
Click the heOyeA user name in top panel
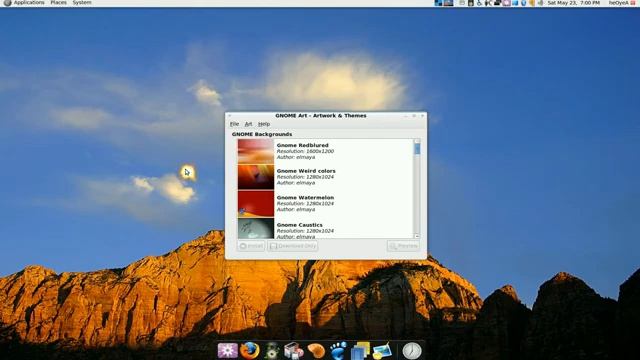(619, 2)
